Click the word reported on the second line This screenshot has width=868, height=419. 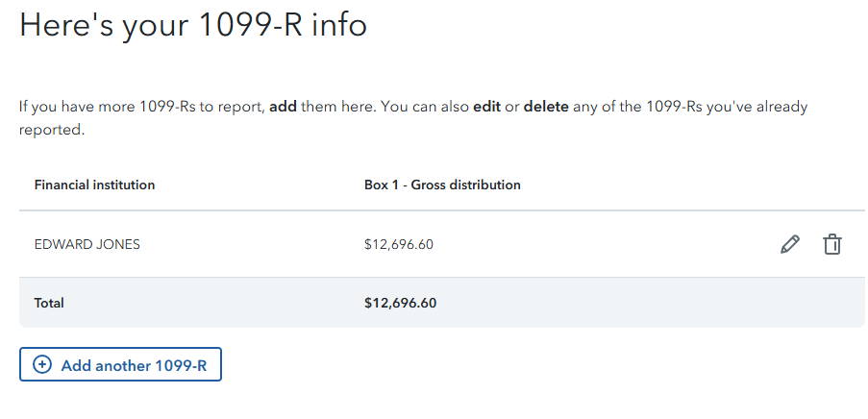[51, 130]
